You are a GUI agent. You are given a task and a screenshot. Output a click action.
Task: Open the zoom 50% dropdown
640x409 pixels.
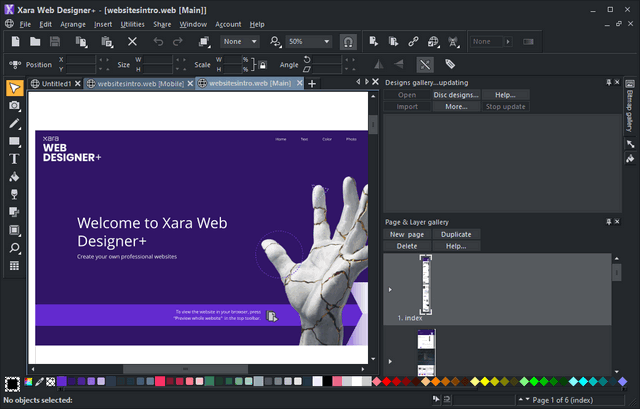pos(327,42)
